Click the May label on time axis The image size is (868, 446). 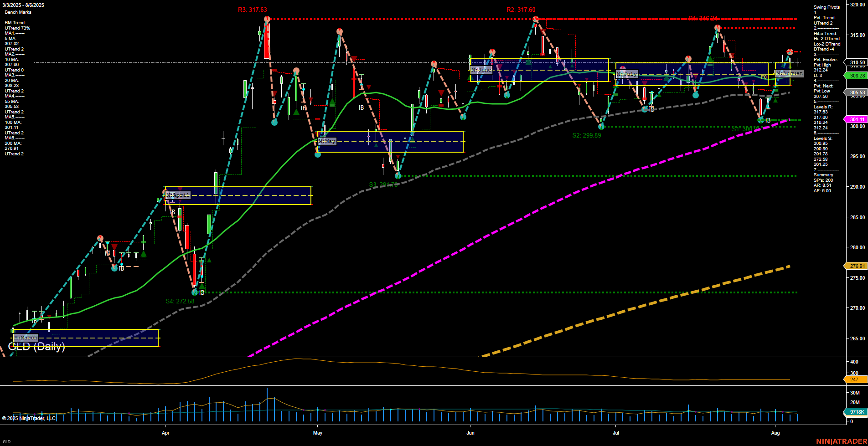coord(318,433)
